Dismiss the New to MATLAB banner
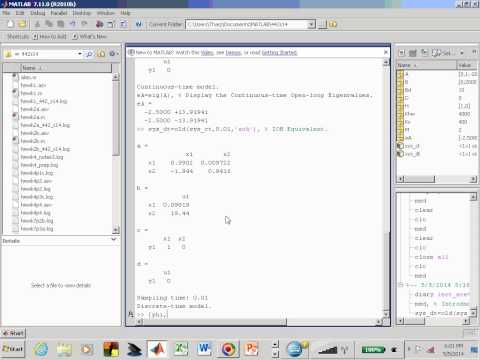 tap(386, 52)
